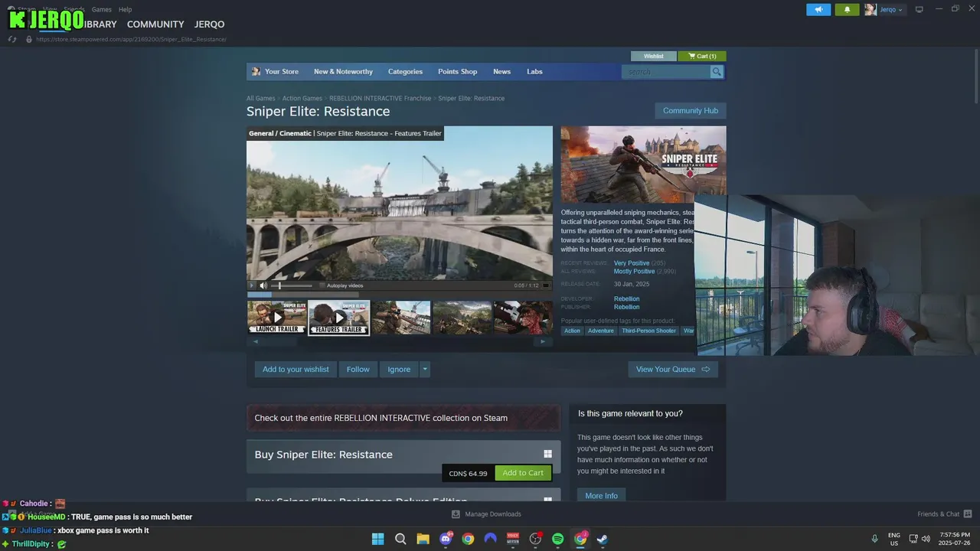Open the Mostly Positive all reviews link

tap(634, 272)
